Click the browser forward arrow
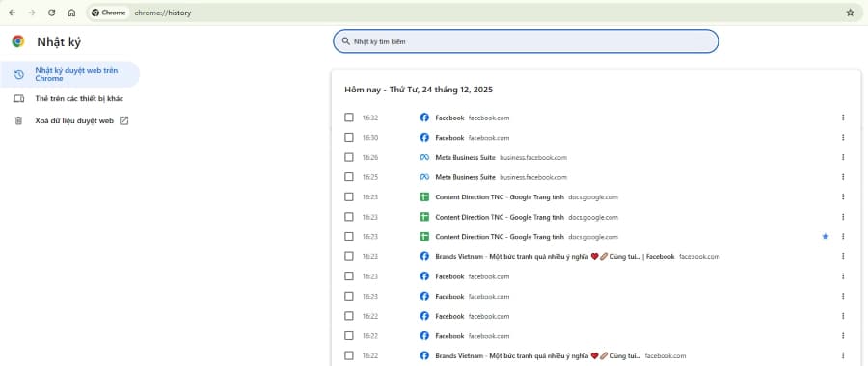This screenshot has width=868, height=366. click(32, 13)
